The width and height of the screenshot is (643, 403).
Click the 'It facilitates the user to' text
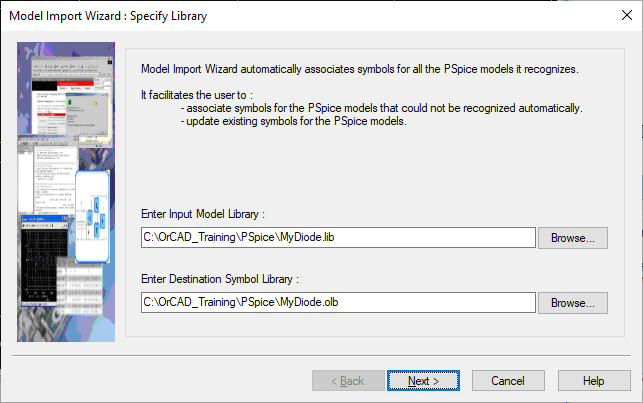[197, 95]
